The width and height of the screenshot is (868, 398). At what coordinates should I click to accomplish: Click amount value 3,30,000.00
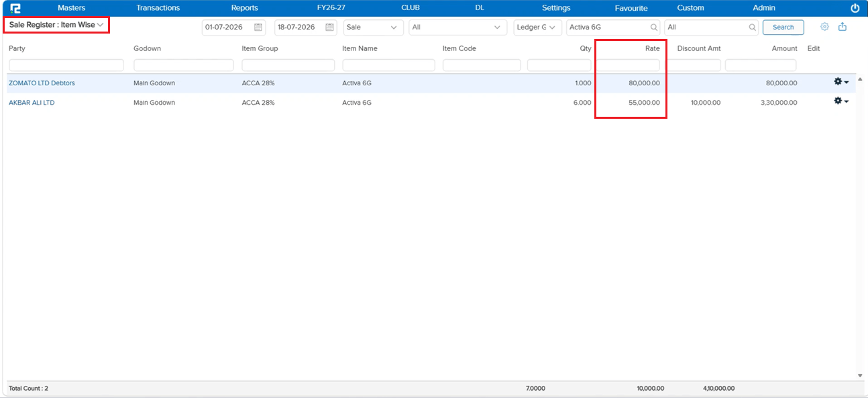[x=778, y=103]
